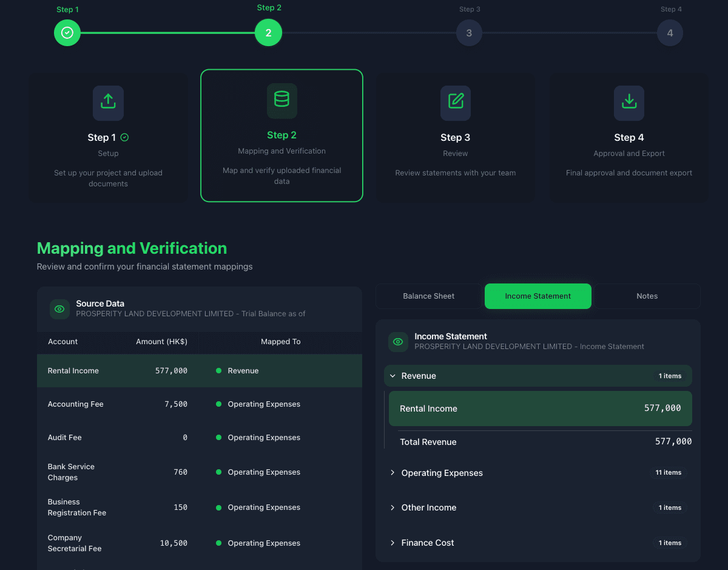Expand the Operating Expenses section
Image resolution: width=728 pixels, height=570 pixels.
[x=538, y=473]
